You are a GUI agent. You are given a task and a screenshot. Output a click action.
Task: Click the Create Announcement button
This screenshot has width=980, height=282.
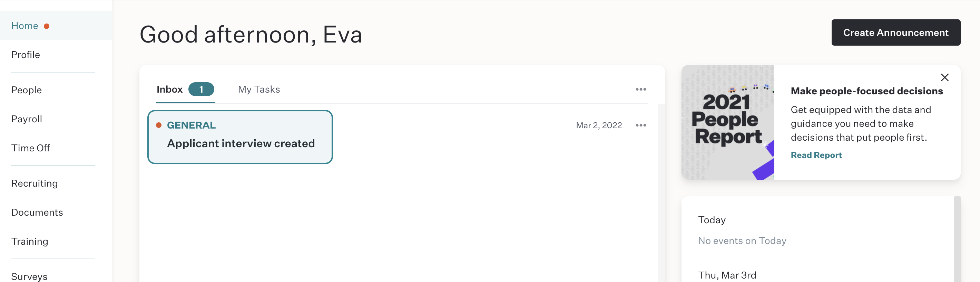tap(895, 33)
